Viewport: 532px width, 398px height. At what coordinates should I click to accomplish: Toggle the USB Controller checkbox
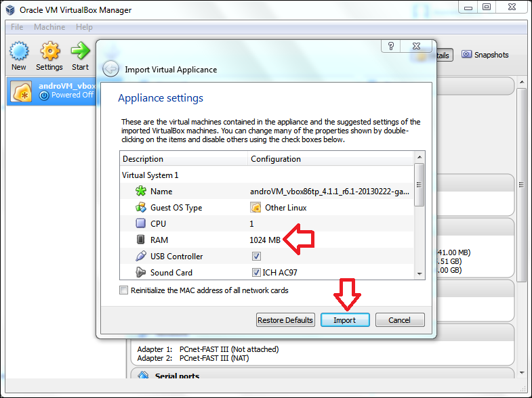point(256,256)
